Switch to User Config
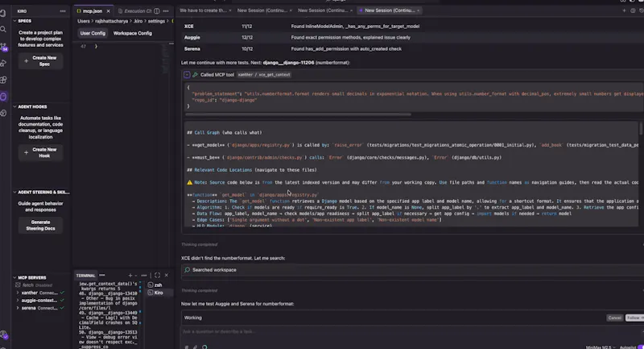The height and width of the screenshot is (349, 644). pos(93,33)
